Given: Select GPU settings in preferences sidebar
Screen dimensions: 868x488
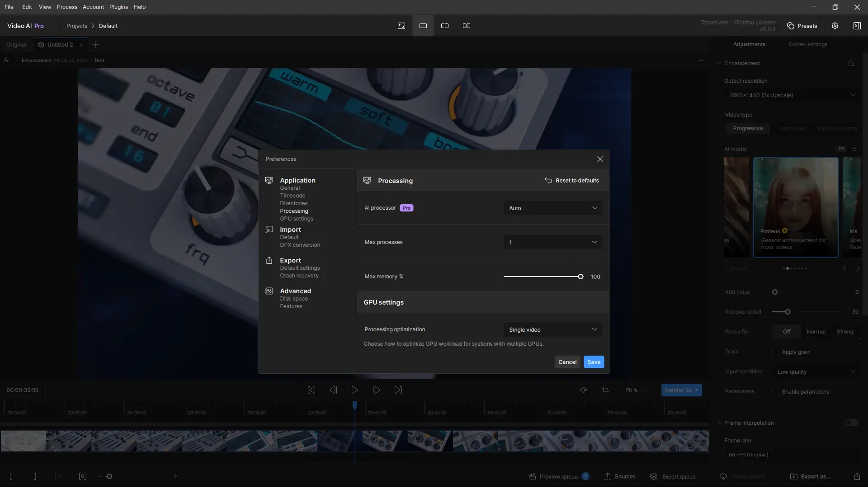Looking at the screenshot, I should pos(296,219).
